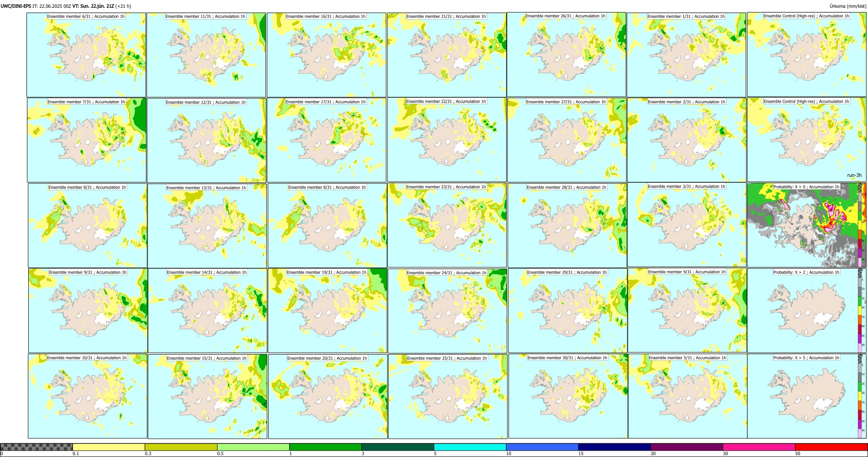This screenshot has width=868, height=457.
Task: Open the Ensemble member 3/31 map panel
Action: tap(687, 224)
